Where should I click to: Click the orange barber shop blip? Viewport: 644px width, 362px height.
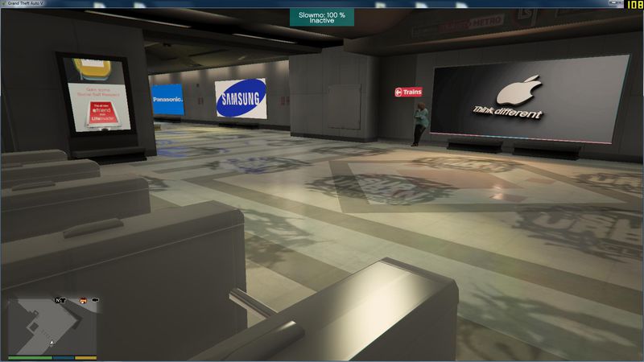coord(83,301)
